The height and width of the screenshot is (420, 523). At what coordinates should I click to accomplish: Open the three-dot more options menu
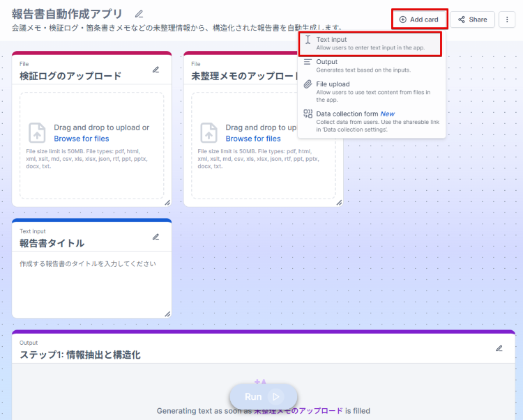coord(507,20)
